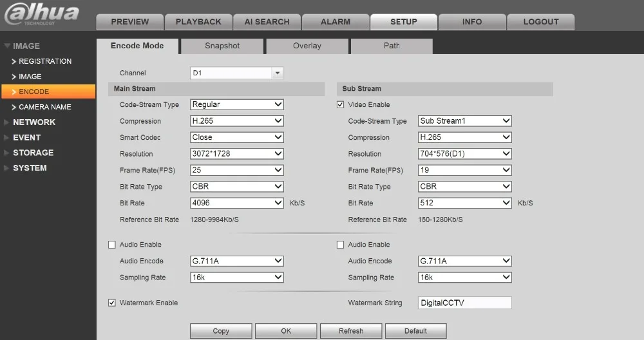
Task: Open Sub Stream Bit Rate Type dropdown
Action: (x=465, y=187)
